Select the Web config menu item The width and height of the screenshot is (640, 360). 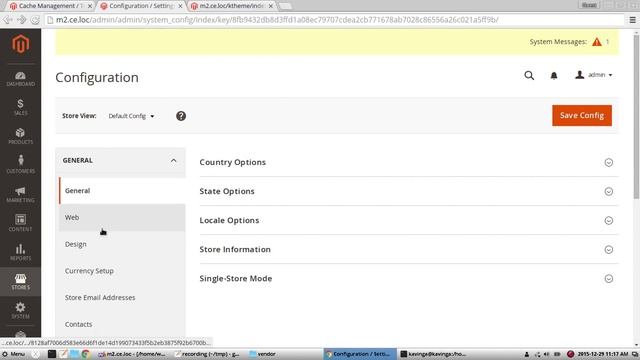[x=122, y=218]
